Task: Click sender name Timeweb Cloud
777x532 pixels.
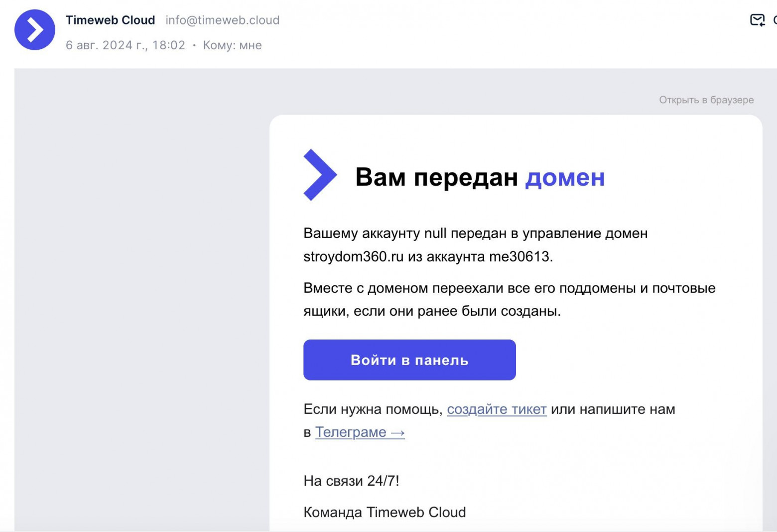Action: coord(111,20)
